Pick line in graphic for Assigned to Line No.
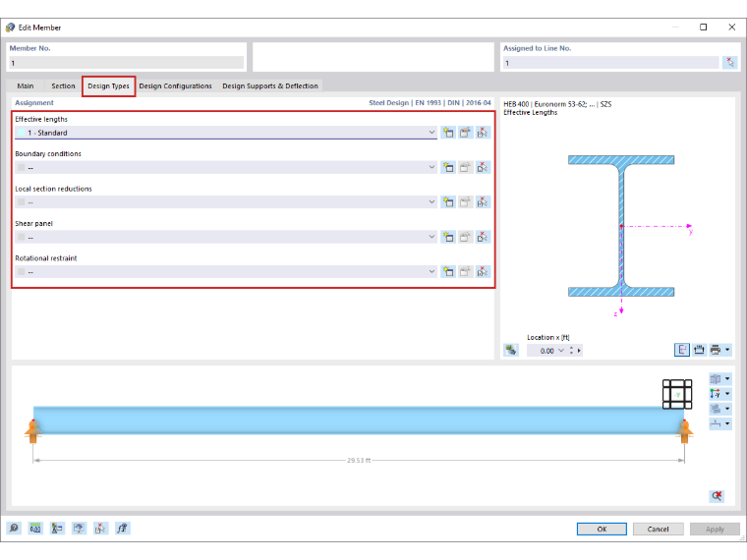The height and width of the screenshot is (560, 747). point(730,62)
